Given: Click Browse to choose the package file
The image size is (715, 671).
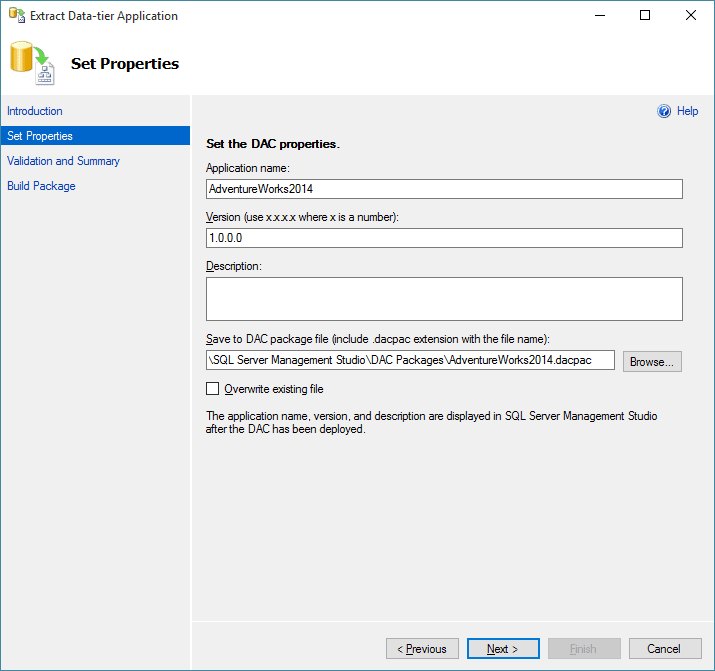Looking at the screenshot, I should pos(652,361).
